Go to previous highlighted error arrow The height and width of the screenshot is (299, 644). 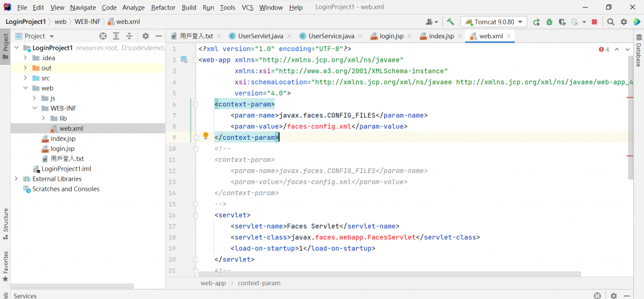point(616,49)
